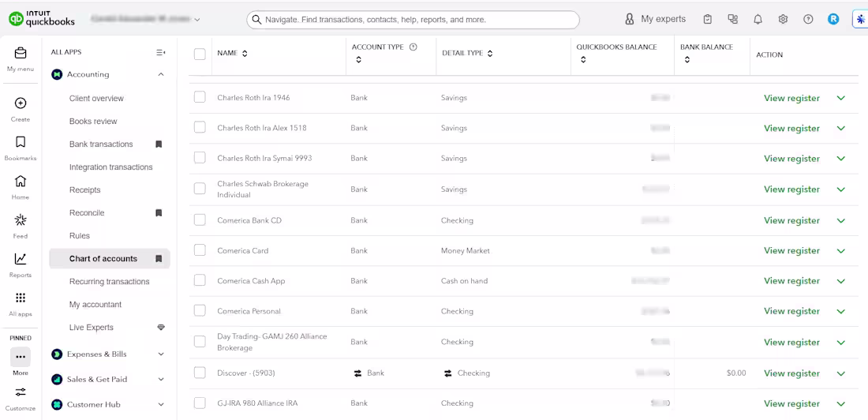Expand the Sales & Get Paid section
Image resolution: width=868 pixels, height=420 pixels.
(161, 380)
